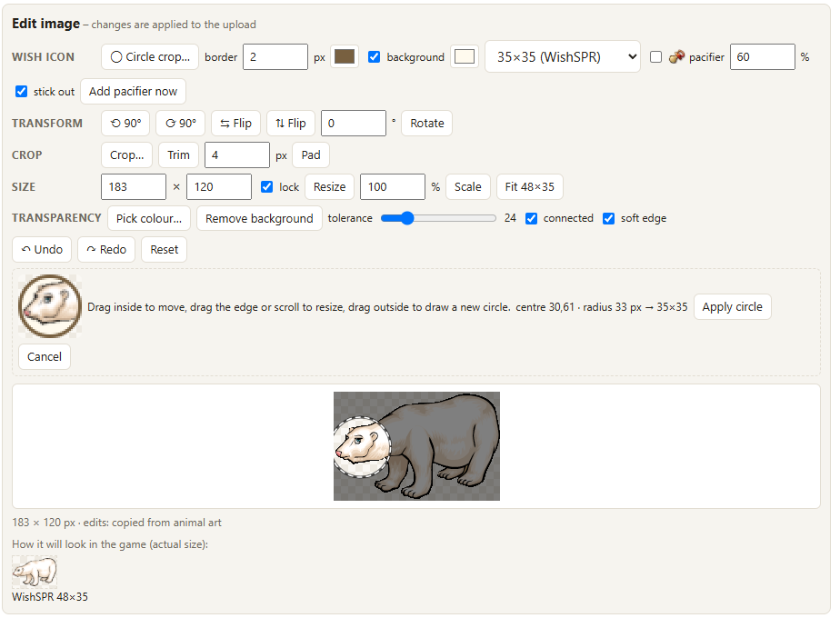
Task: Click the border width input field
Action: click(x=275, y=56)
